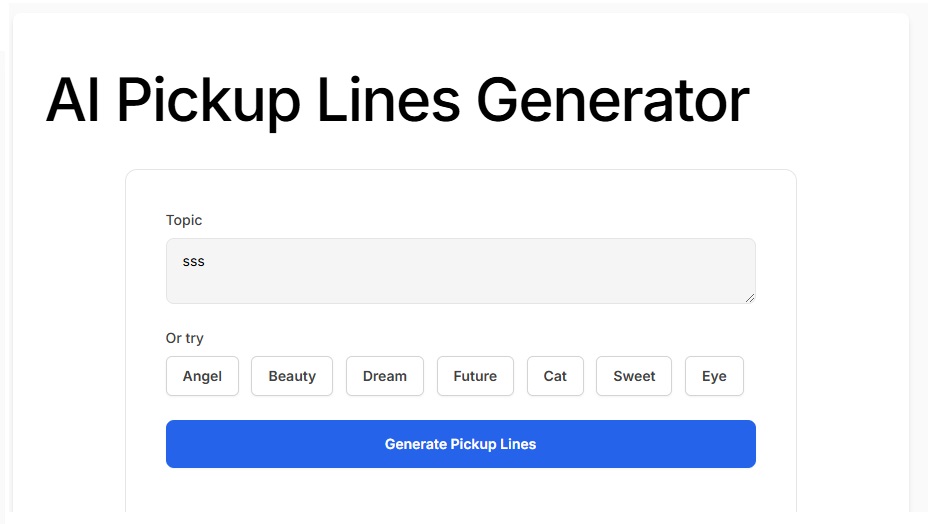Pick the Sweet suggestion button
Viewport: 936px width, 524px height.
[x=634, y=376]
